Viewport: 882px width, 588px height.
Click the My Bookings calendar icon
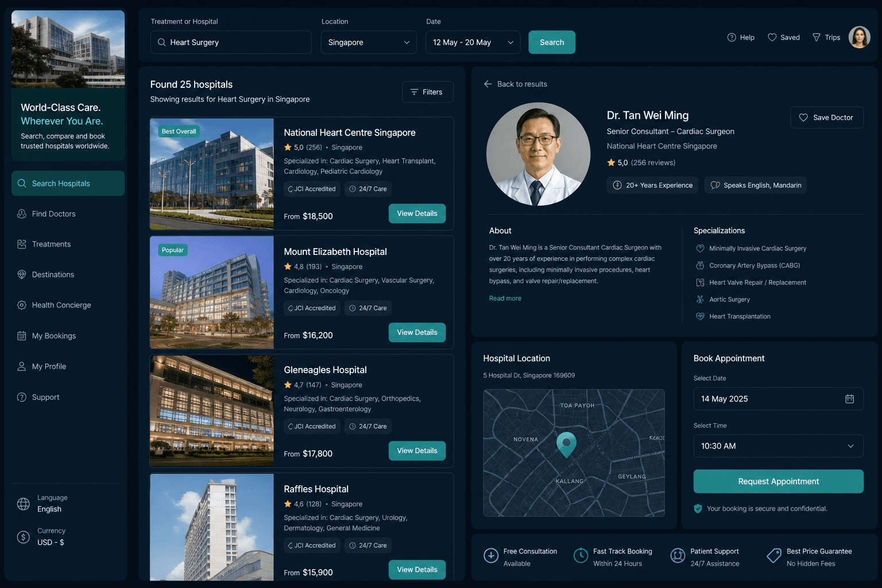point(22,336)
